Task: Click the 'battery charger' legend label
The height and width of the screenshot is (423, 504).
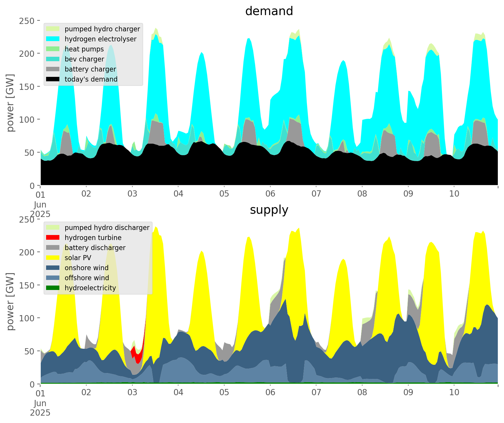Action: [x=90, y=69]
